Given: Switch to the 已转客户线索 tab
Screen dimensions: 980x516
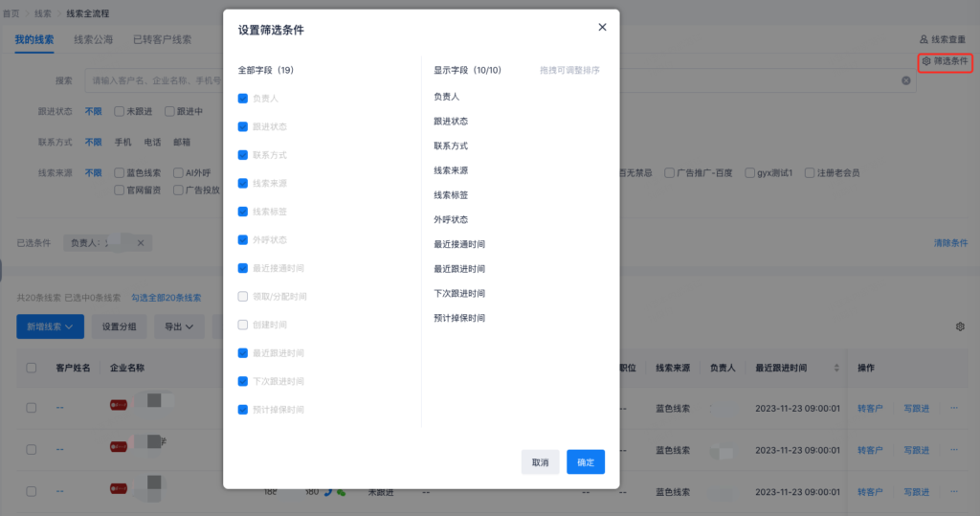Looking at the screenshot, I should tap(162, 39).
